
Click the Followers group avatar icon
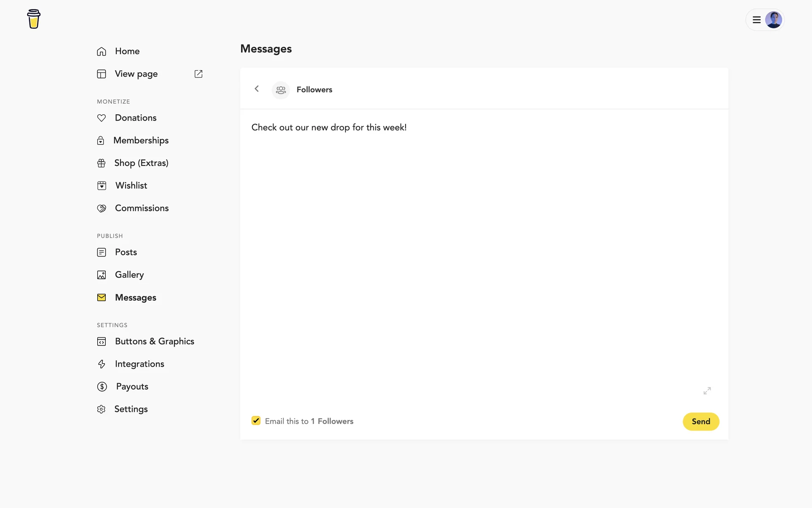[x=281, y=90]
